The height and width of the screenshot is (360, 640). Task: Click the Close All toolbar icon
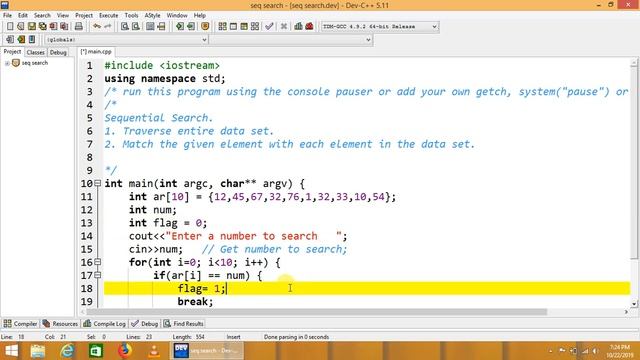(x=64, y=27)
